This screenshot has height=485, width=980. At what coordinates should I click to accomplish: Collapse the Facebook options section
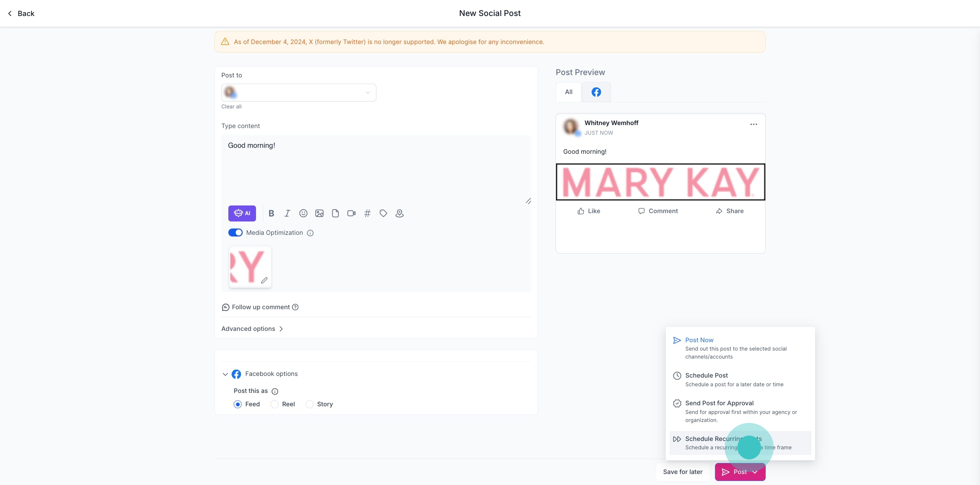click(225, 374)
